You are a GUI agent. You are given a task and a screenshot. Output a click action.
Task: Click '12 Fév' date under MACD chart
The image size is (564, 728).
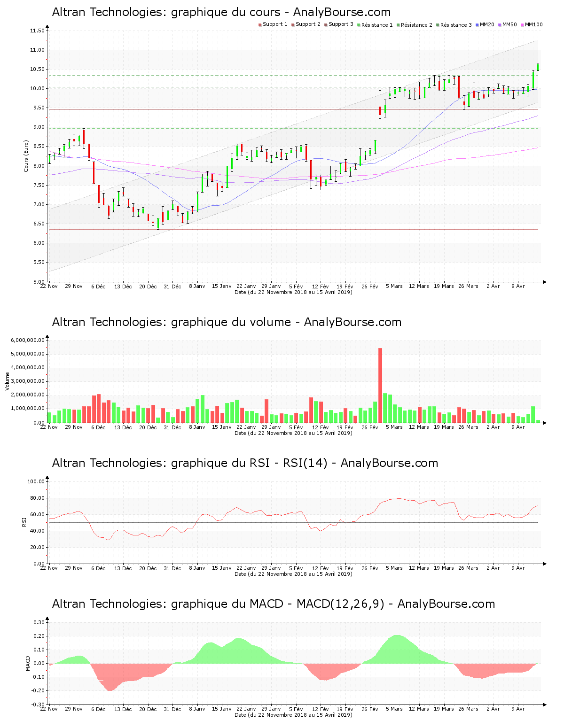point(321,709)
